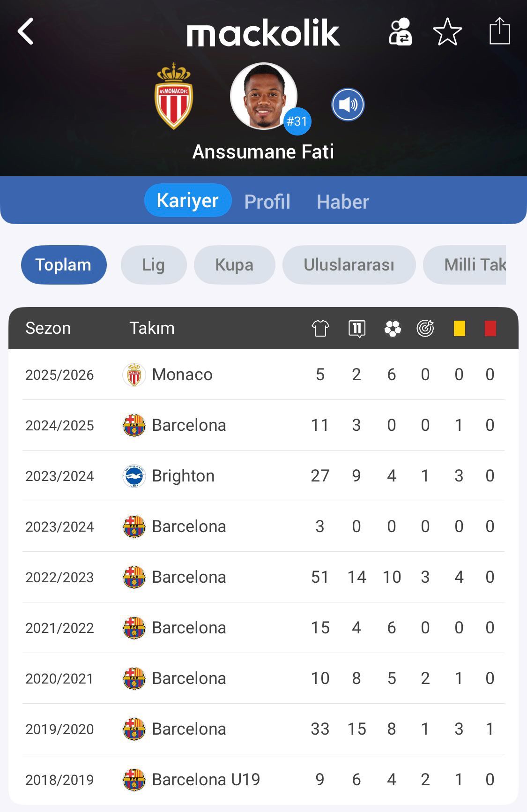
Task: Tap the share icon
Action: coord(499,31)
